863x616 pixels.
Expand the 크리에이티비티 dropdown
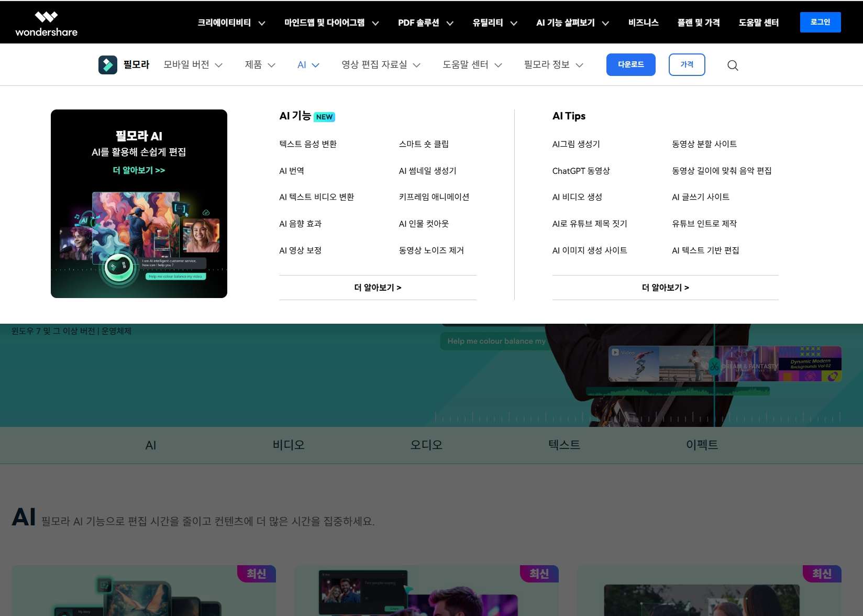coord(231,23)
